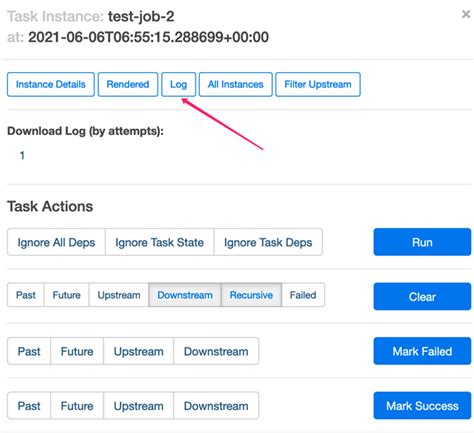Toggle Ignore All Deps option
474x433 pixels.
point(56,242)
